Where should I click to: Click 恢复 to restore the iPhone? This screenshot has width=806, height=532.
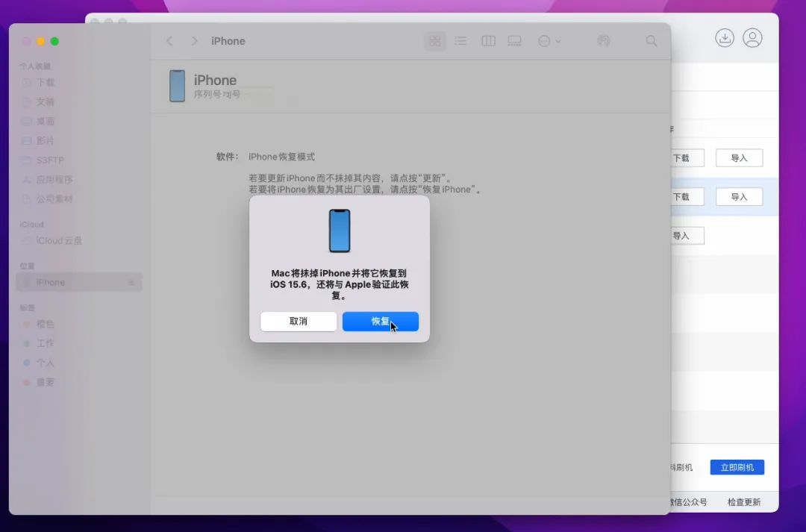pyautogui.click(x=381, y=321)
